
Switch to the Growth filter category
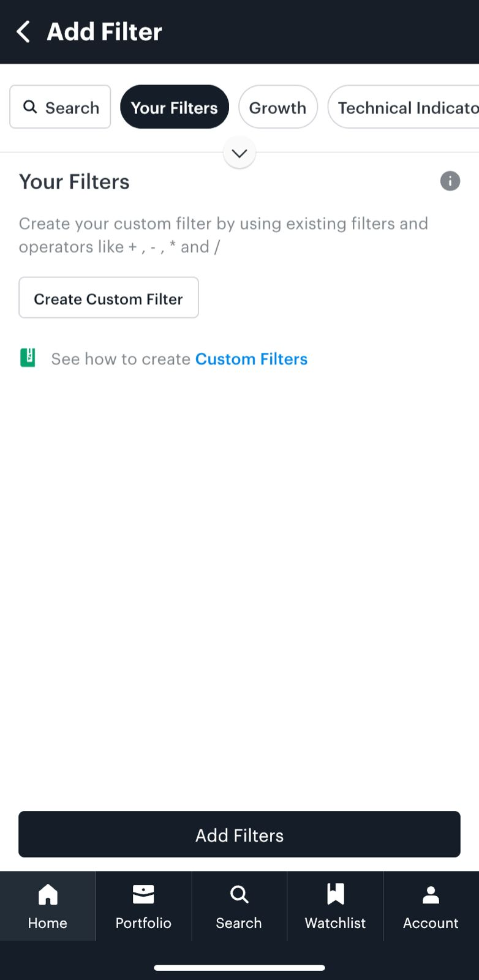(278, 107)
